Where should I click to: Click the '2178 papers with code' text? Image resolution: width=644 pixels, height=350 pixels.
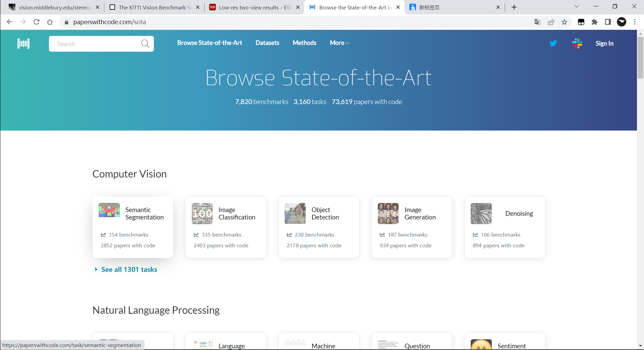point(314,245)
